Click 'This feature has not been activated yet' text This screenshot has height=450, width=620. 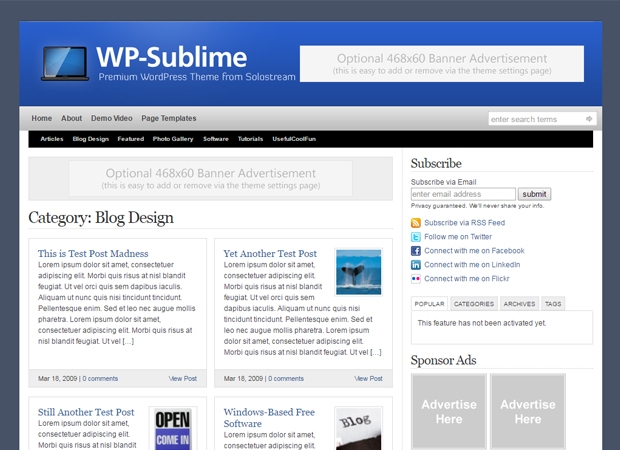coord(482,323)
